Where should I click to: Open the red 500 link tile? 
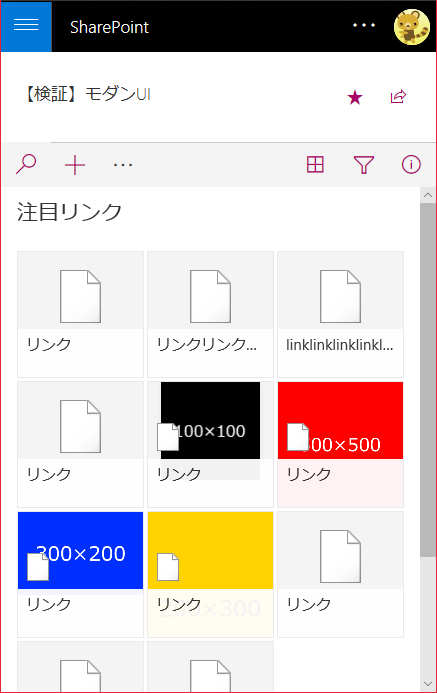(340, 445)
